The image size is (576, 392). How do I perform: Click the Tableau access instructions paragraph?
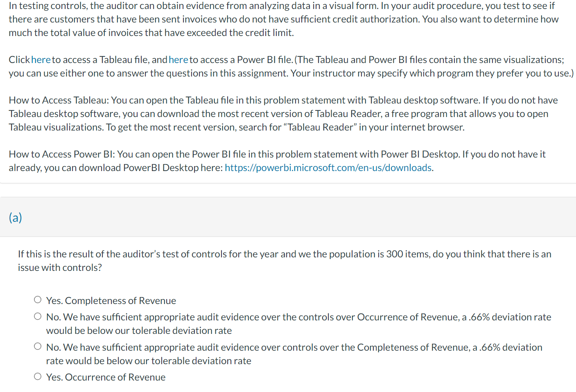[282, 113]
